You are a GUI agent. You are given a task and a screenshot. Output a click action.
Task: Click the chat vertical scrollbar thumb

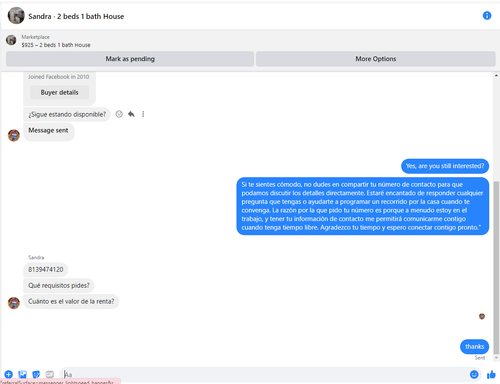[x=496, y=267]
